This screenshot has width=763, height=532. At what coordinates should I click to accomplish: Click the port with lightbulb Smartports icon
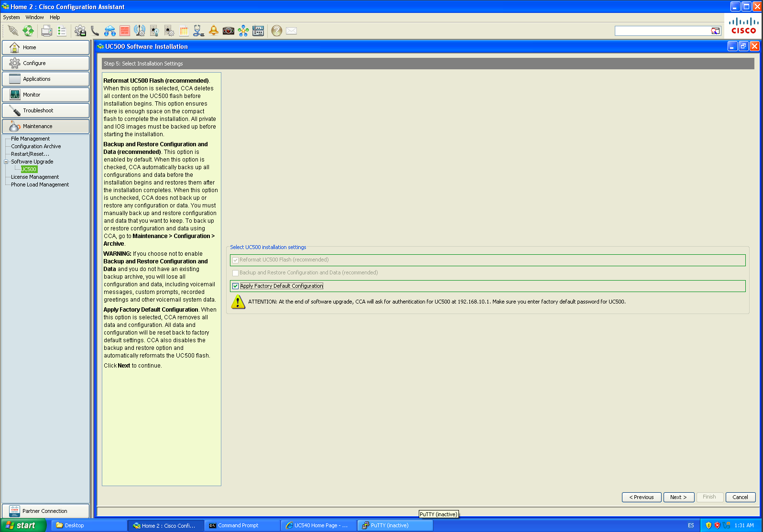[154, 31]
